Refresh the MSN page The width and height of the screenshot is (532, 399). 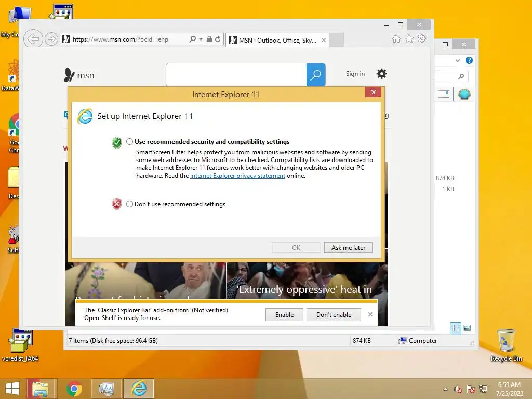coord(218,39)
